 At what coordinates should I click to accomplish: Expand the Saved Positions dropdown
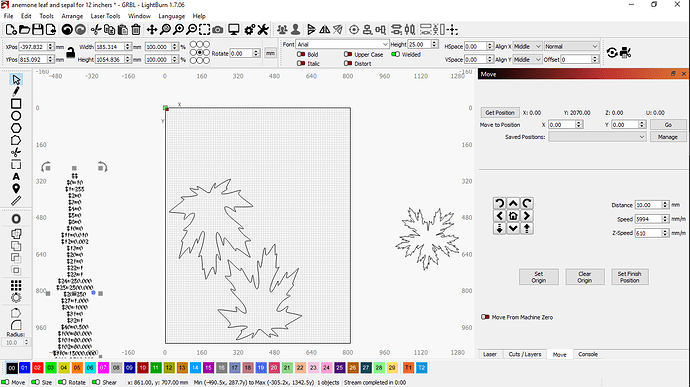pos(597,137)
